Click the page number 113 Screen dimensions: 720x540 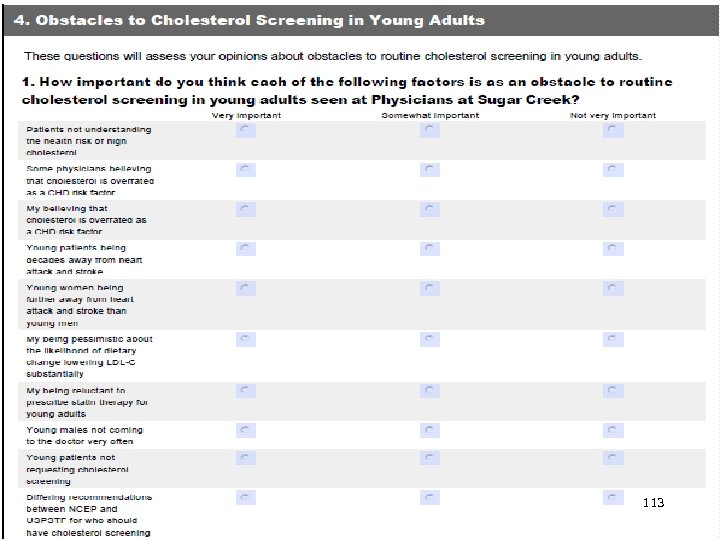point(654,502)
